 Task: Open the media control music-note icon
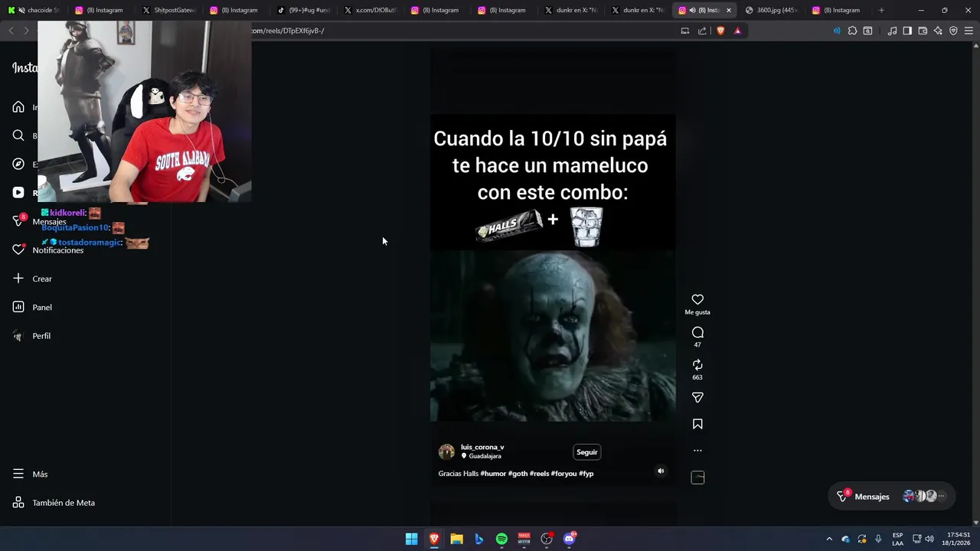pyautogui.click(x=892, y=31)
